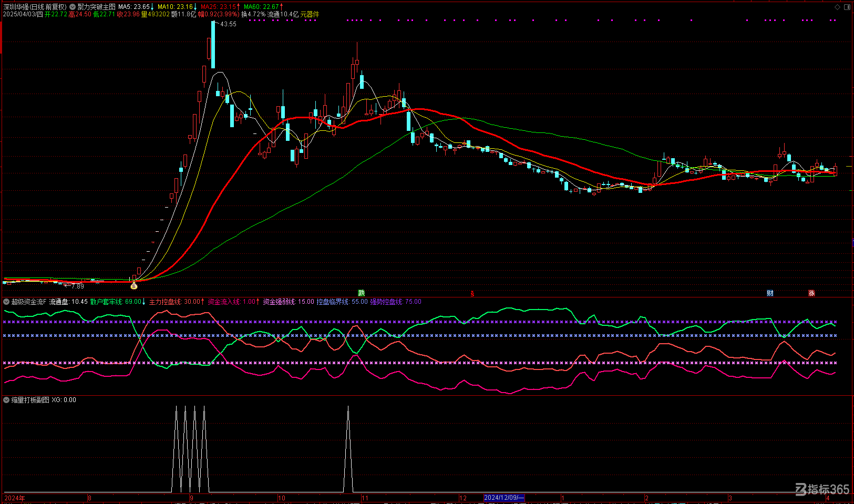Open the 聚力突破主图 indicator dropdown arrow

(x=73, y=7)
